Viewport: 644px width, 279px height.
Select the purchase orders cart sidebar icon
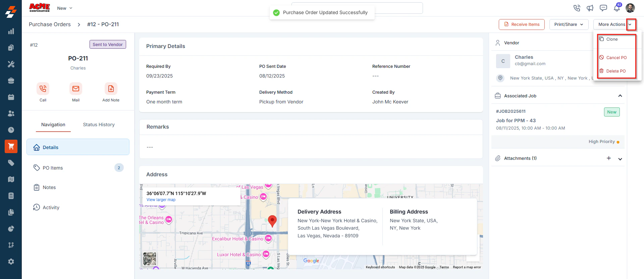[x=11, y=146]
